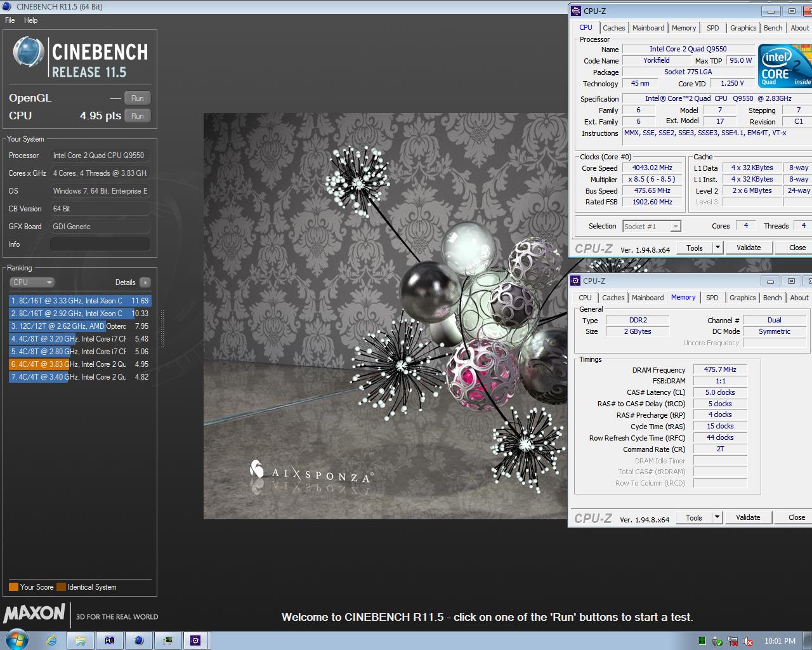The image size is (812, 650).
Task: Switch to Caches tab in top CPU-Z
Action: coord(613,28)
